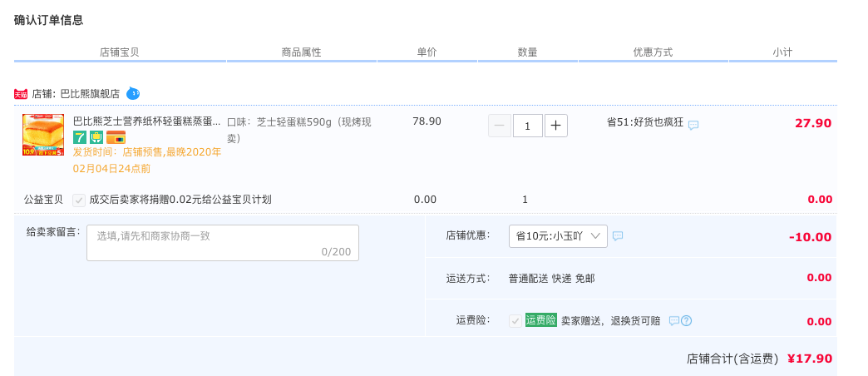The width and height of the screenshot is (868, 376).
Task: Click the quantity field showing 1
Action: (528, 126)
